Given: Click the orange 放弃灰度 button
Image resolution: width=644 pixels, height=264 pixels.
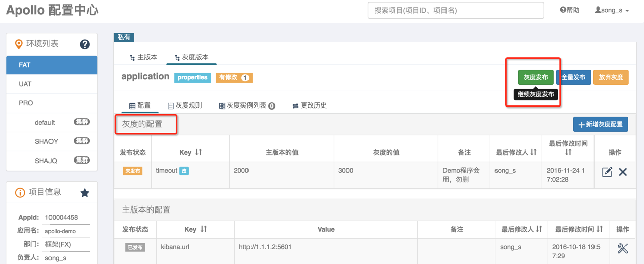Looking at the screenshot, I should point(611,77).
